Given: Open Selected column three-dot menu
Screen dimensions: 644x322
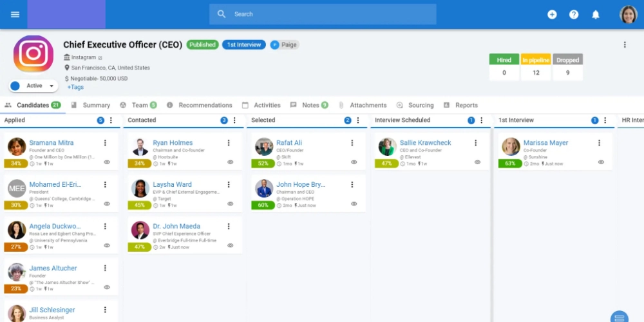Looking at the screenshot, I should (357, 120).
